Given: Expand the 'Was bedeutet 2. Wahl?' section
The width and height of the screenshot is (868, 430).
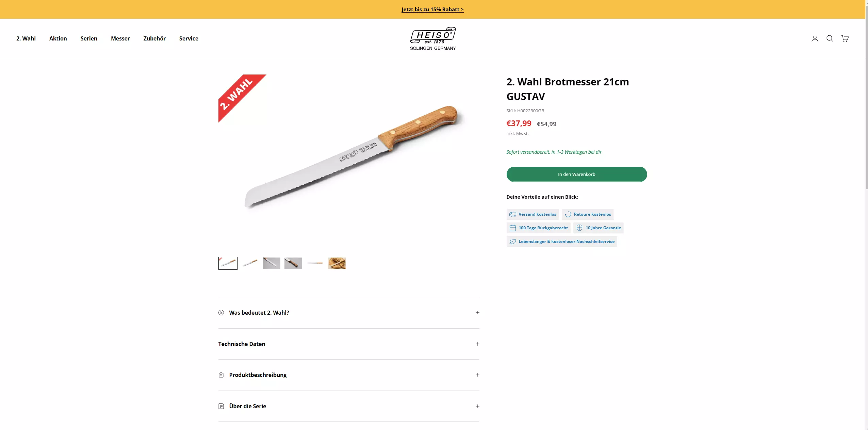Looking at the screenshot, I should 349,313.
